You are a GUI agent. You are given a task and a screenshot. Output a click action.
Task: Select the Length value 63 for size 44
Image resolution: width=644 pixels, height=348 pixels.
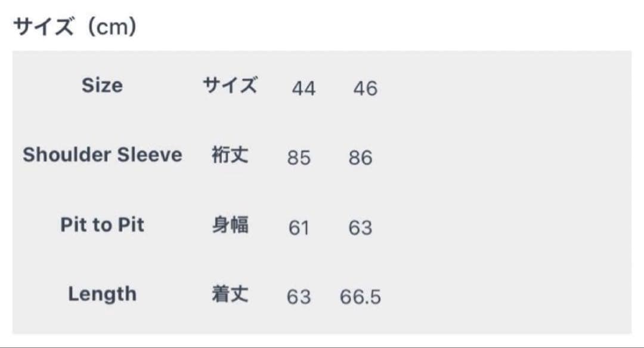coord(299,297)
